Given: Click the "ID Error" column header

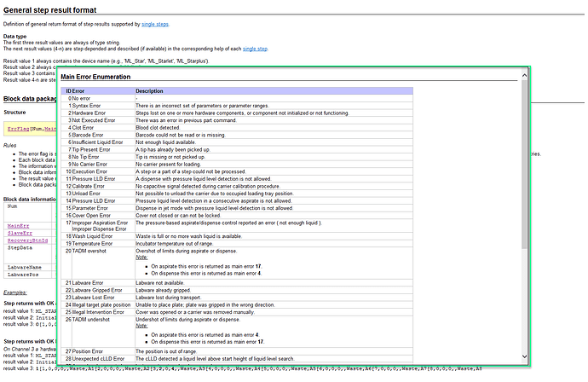Looking at the screenshot, I should 76,90.
